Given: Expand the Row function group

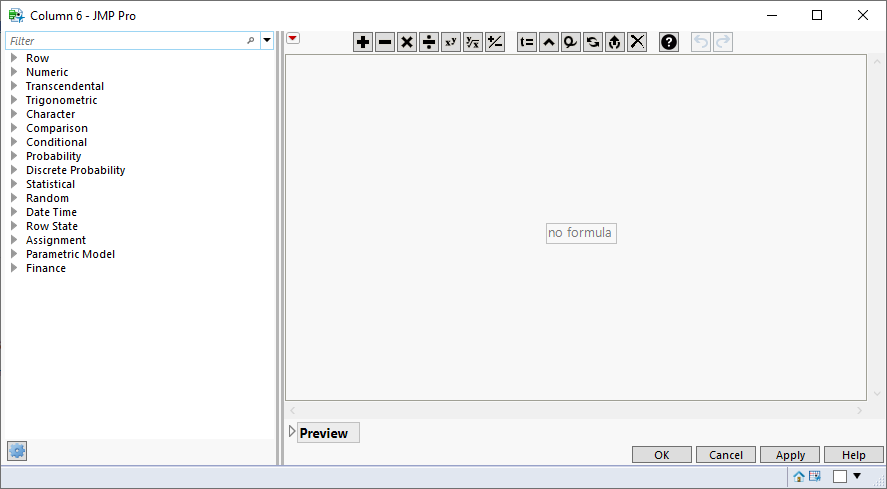Looking at the screenshot, I should (14, 58).
